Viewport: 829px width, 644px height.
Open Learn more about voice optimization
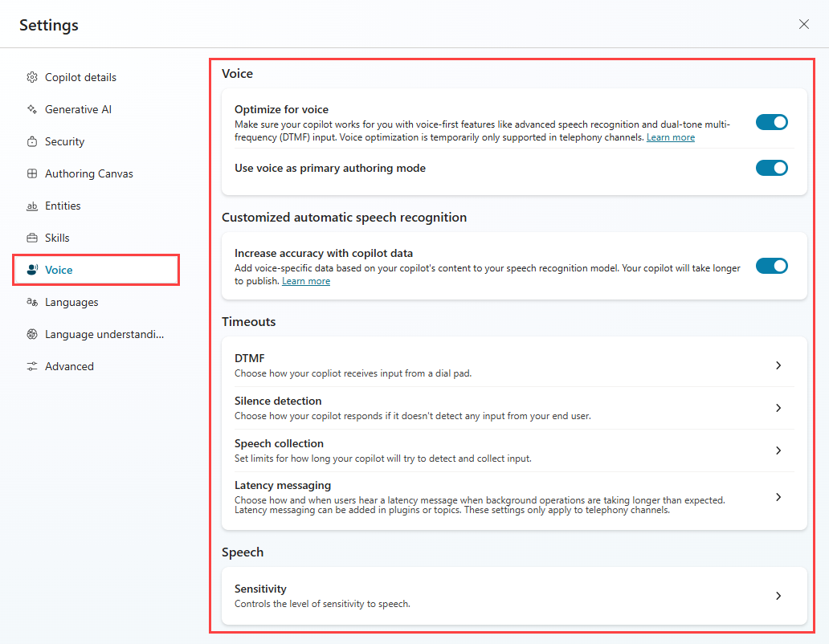click(x=671, y=137)
